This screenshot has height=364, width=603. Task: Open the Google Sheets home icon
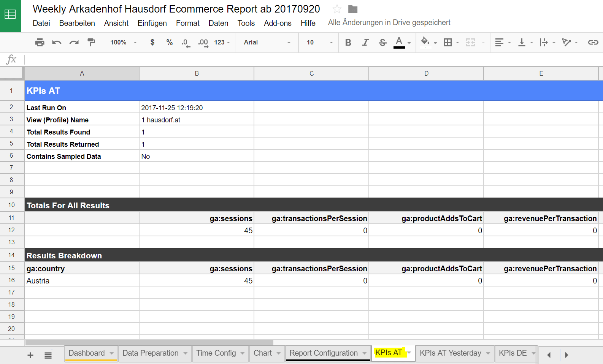pos(10,15)
